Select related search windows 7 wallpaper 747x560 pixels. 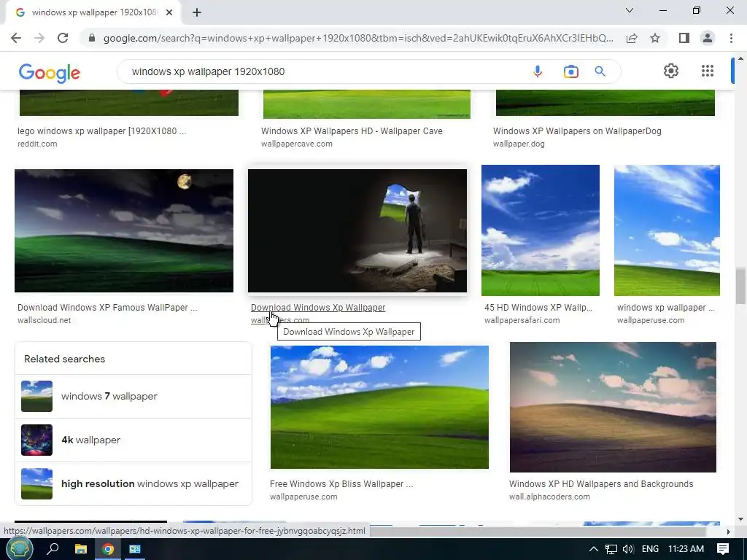133,396
